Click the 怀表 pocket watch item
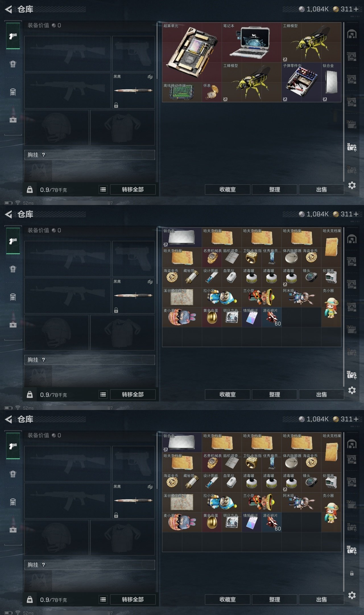 (x=212, y=92)
